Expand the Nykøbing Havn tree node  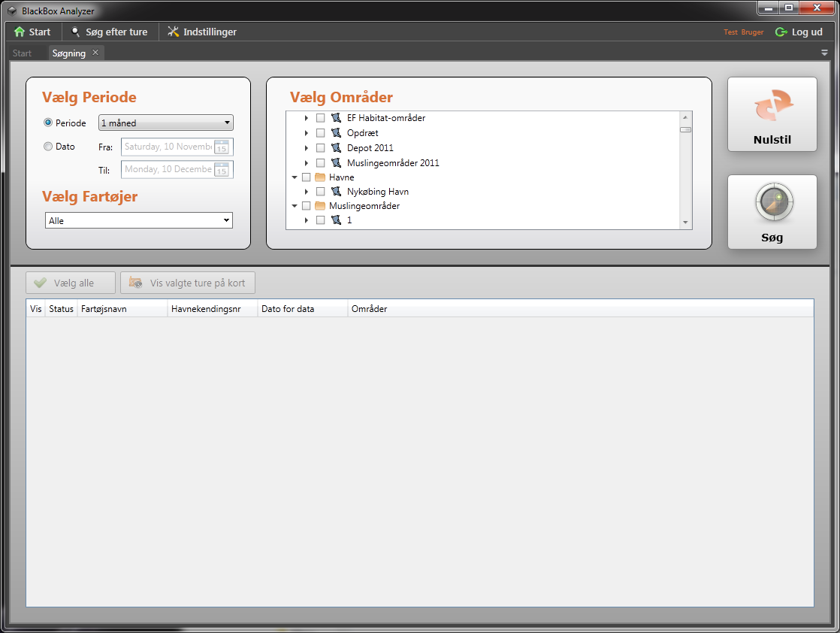pos(307,192)
